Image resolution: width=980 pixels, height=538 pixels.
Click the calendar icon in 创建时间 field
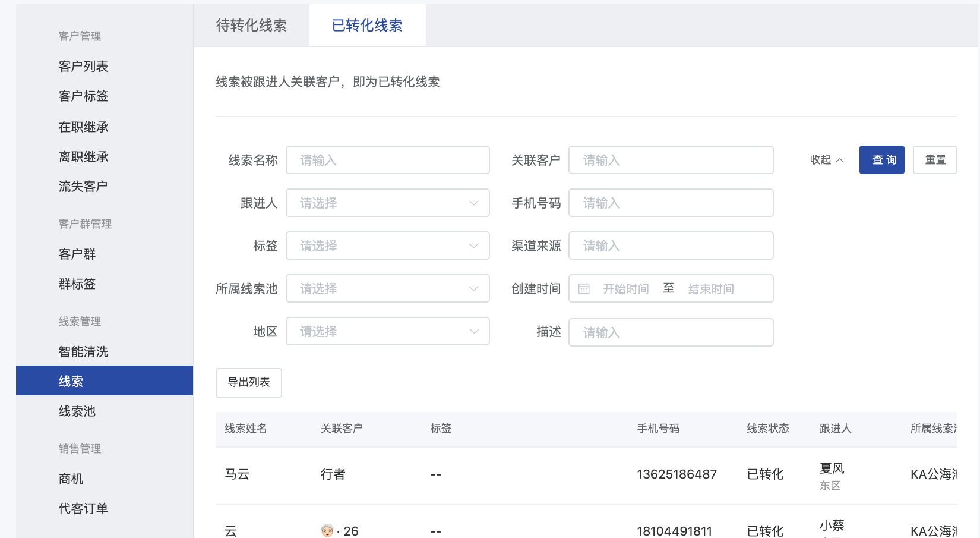click(x=584, y=289)
